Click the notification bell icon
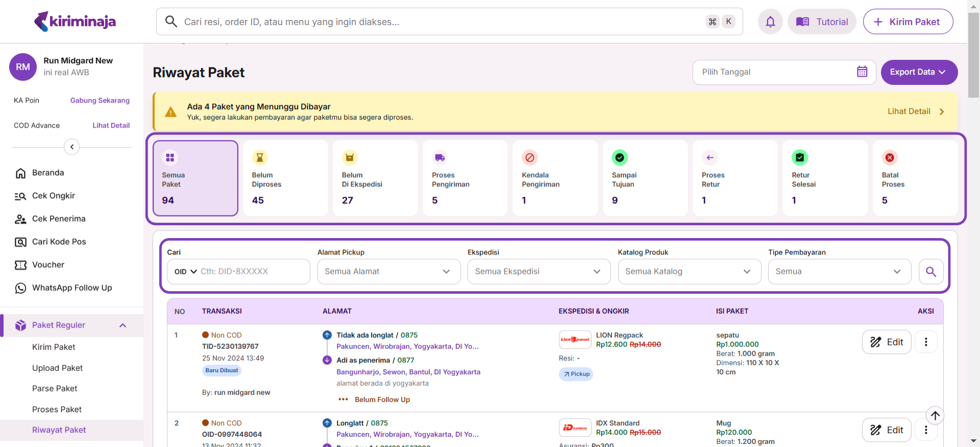 pyautogui.click(x=770, y=21)
